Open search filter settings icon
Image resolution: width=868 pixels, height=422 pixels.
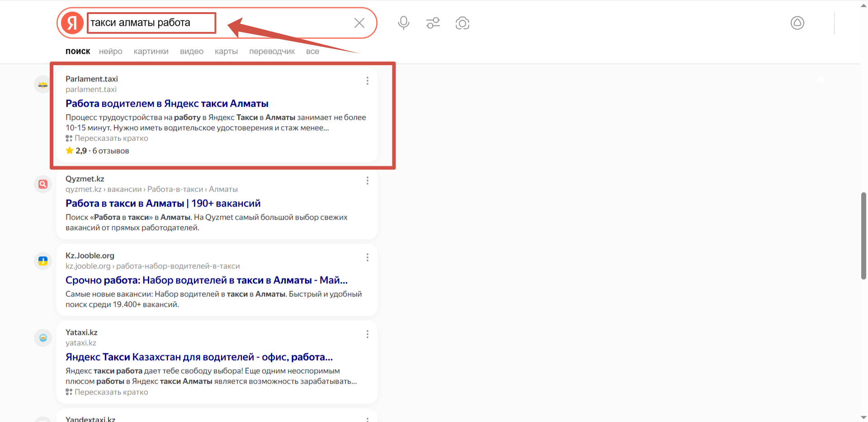(433, 23)
